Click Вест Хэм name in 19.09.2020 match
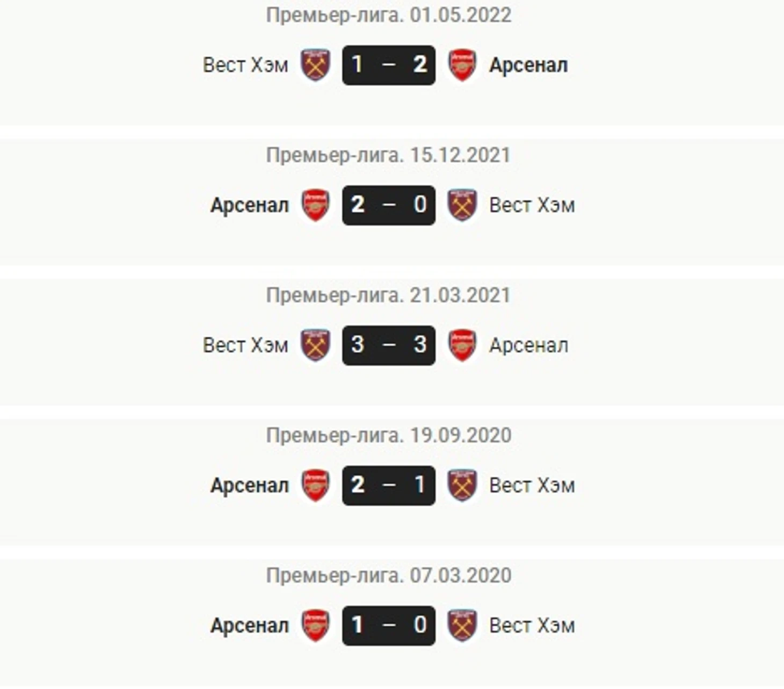This screenshot has height=689, width=784. 532,485
